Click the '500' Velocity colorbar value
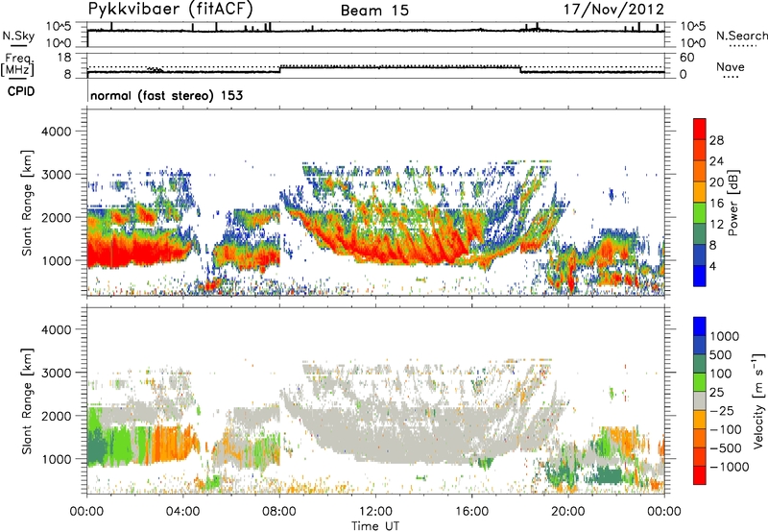The height and width of the screenshot is (532, 768). tap(723, 354)
